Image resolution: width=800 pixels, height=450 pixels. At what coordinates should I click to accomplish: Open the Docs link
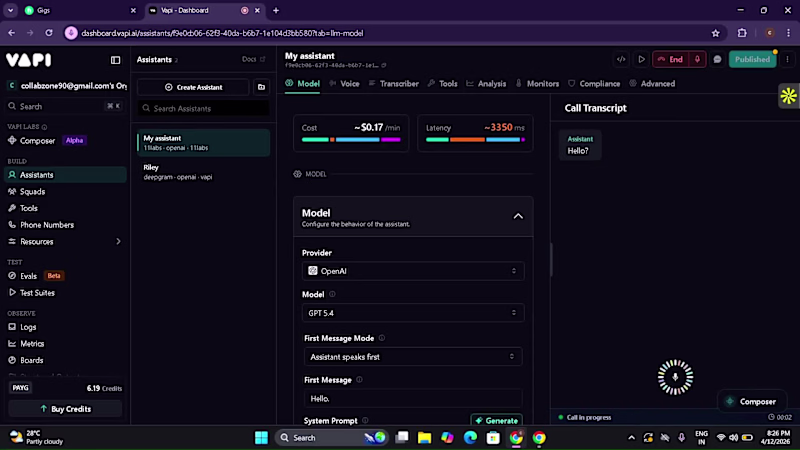click(x=253, y=59)
